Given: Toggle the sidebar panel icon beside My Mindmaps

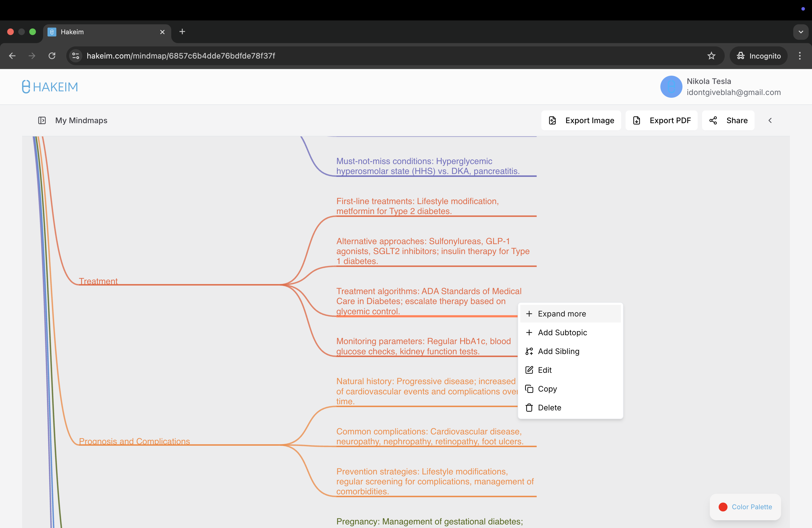Looking at the screenshot, I should [42, 120].
